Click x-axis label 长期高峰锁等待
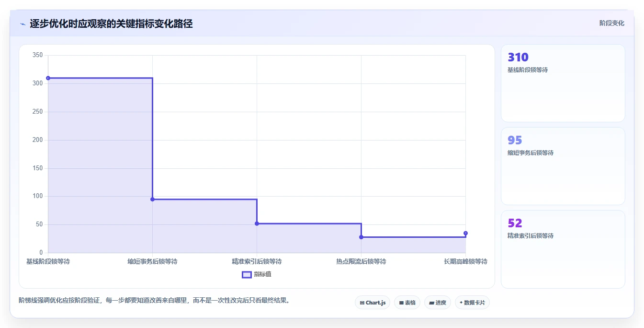The image size is (644, 328). (465, 262)
